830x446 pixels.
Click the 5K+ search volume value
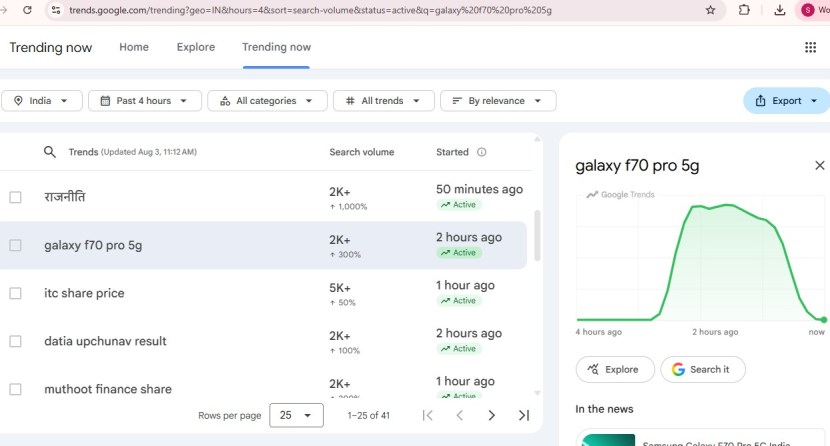pos(340,288)
